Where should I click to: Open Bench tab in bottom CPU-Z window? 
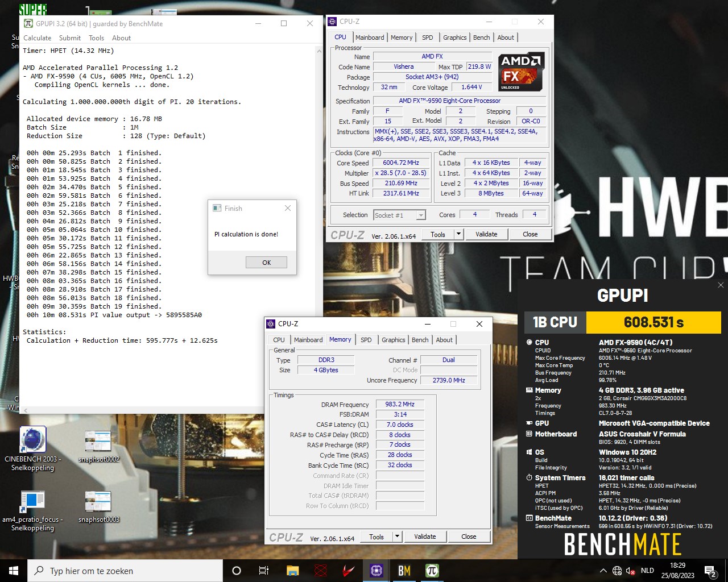(420, 340)
